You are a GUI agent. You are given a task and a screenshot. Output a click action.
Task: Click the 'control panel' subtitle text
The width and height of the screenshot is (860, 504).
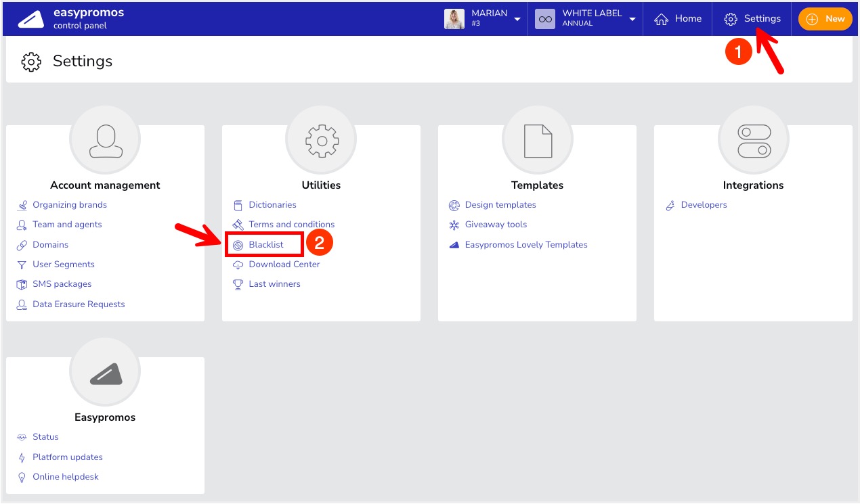[80, 26]
